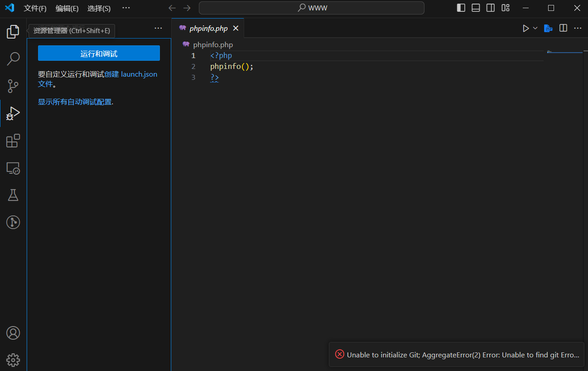Click the red error icon in notification

339,354
